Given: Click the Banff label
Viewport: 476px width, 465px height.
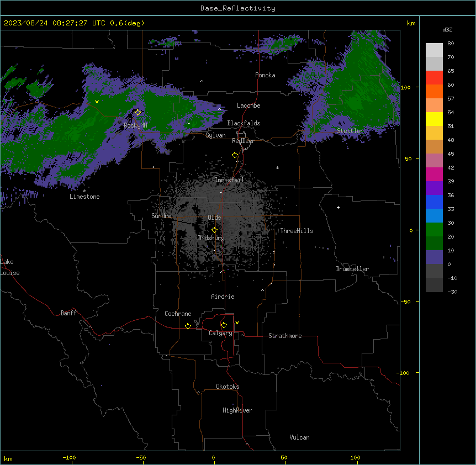Looking at the screenshot, I should click(x=68, y=313).
